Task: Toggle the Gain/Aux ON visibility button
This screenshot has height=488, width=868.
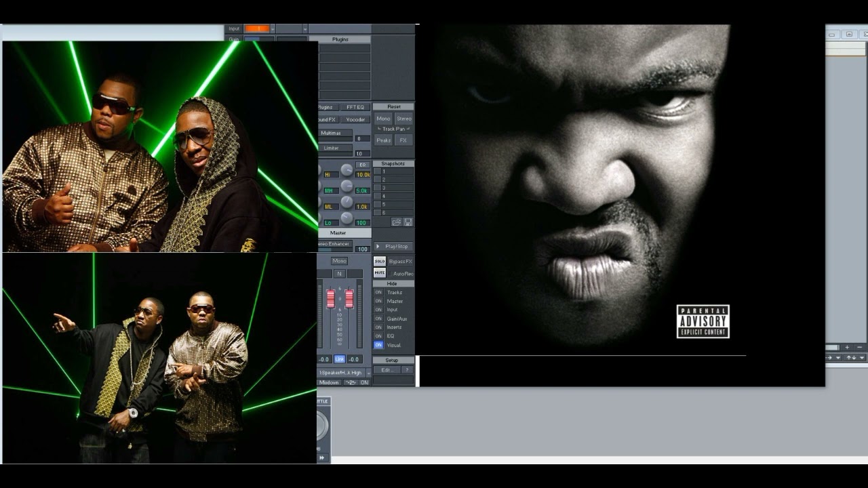Action: point(378,319)
